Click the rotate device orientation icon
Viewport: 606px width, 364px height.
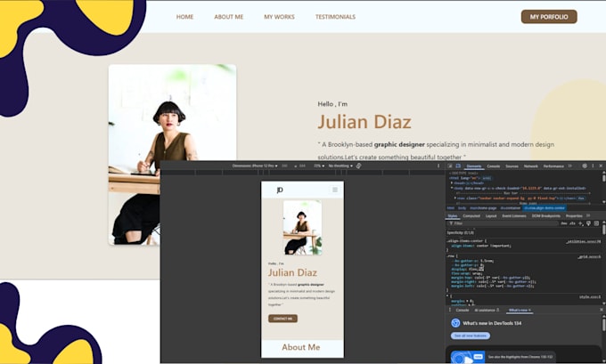(358, 166)
